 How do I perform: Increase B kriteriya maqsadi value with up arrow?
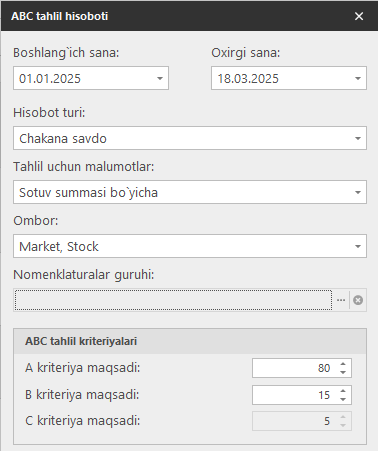point(343,390)
